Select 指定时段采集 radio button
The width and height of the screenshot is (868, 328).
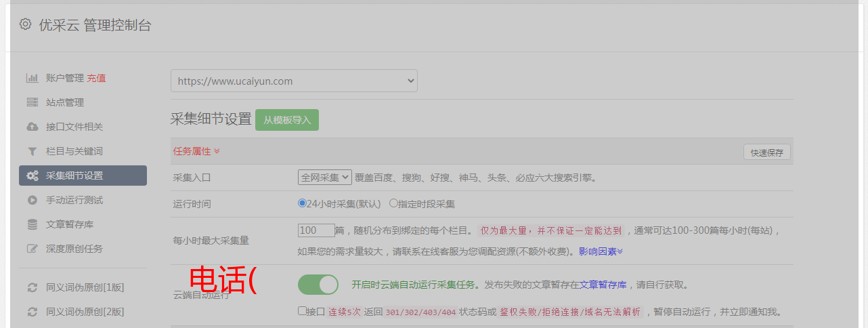(393, 203)
